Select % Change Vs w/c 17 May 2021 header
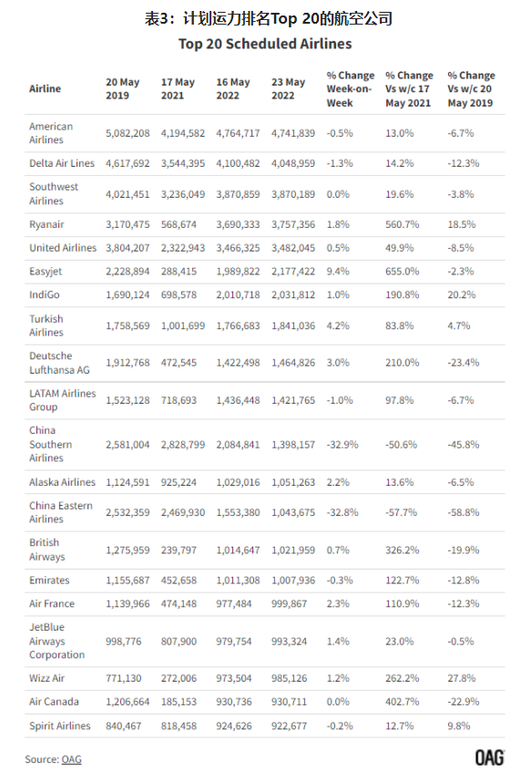Image resolution: width=532 pixels, height=781 pixels. (x=409, y=89)
